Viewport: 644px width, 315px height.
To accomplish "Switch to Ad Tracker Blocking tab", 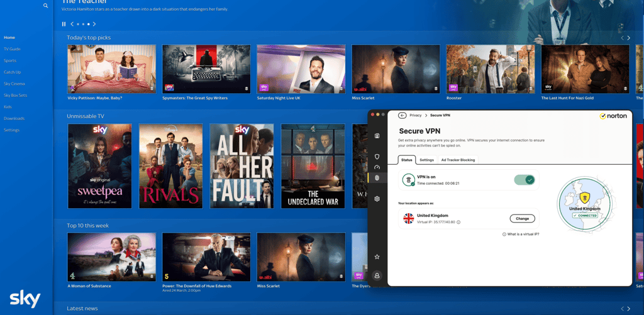I will point(458,160).
